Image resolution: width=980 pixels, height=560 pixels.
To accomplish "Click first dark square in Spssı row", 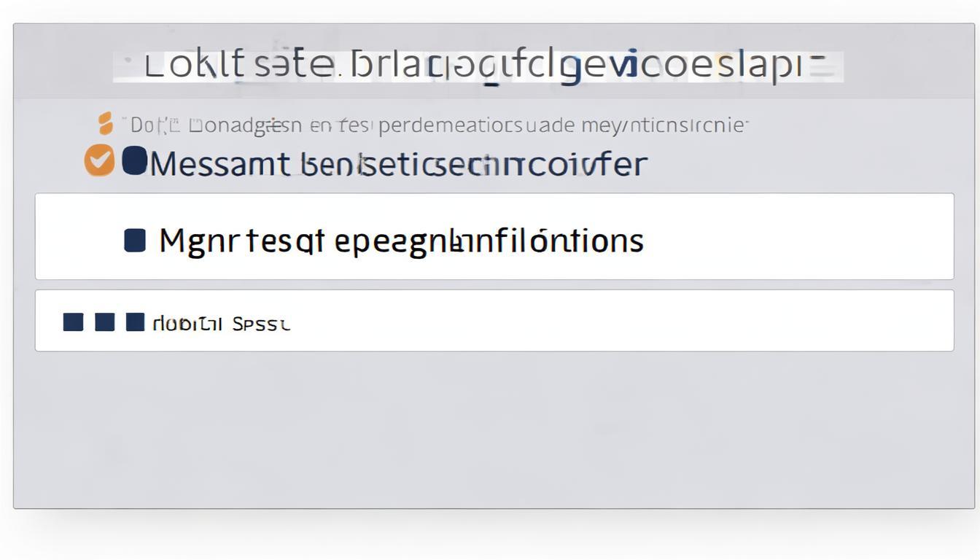I will click(73, 322).
